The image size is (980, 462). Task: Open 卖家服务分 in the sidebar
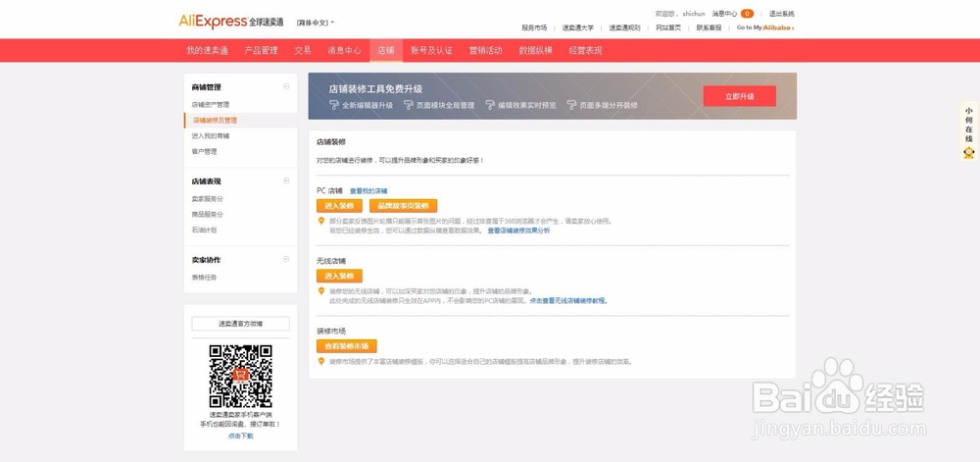(x=207, y=199)
